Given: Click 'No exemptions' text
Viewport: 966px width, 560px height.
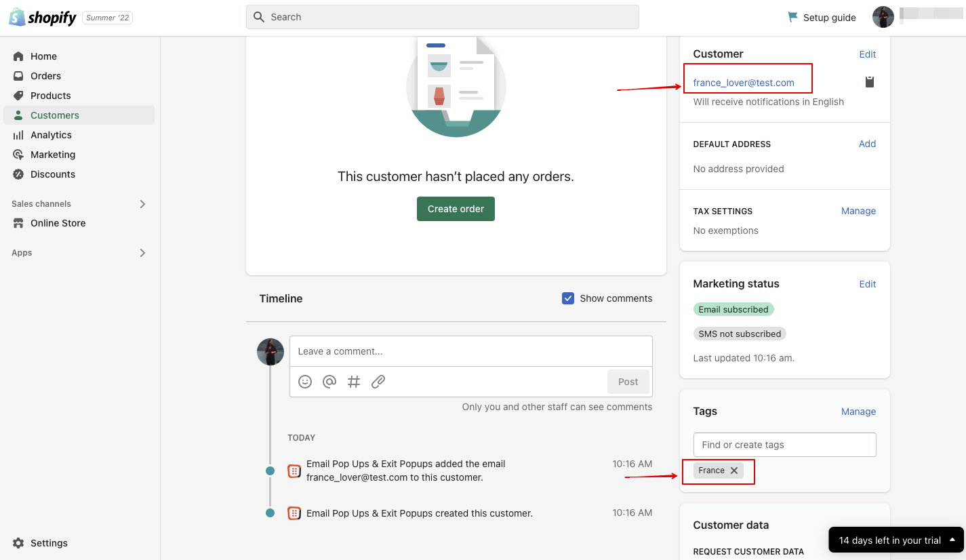Looking at the screenshot, I should [x=725, y=231].
